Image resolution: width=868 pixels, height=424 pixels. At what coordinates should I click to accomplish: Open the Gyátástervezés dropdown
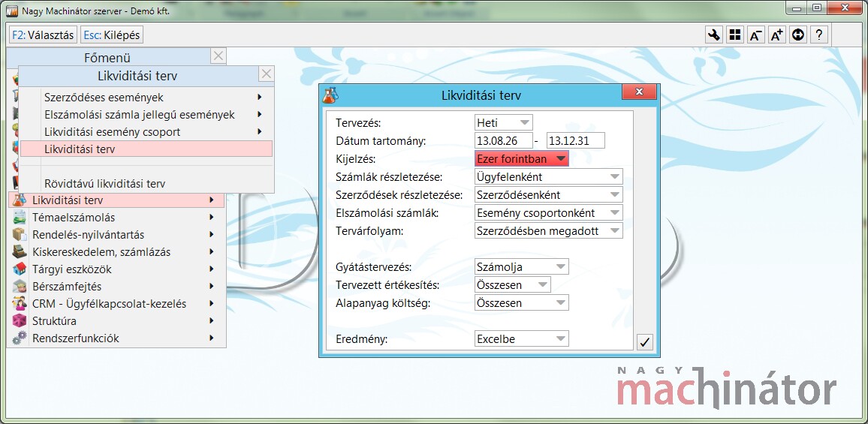(521, 267)
